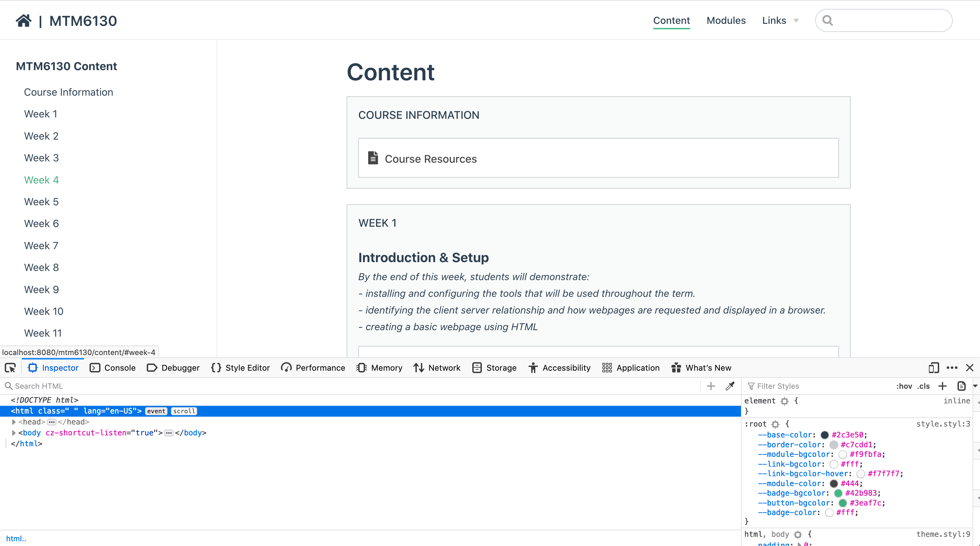Click the site search input field
The width and height of the screenshot is (980, 546).
point(884,20)
